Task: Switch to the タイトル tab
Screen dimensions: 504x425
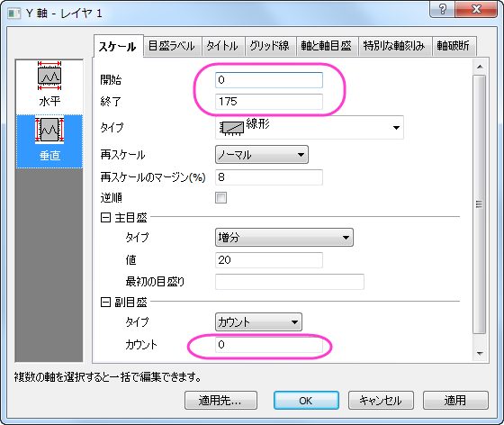Action: pos(222,46)
